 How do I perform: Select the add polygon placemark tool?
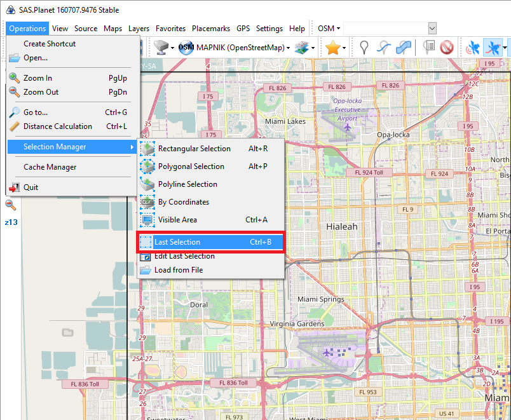point(404,48)
